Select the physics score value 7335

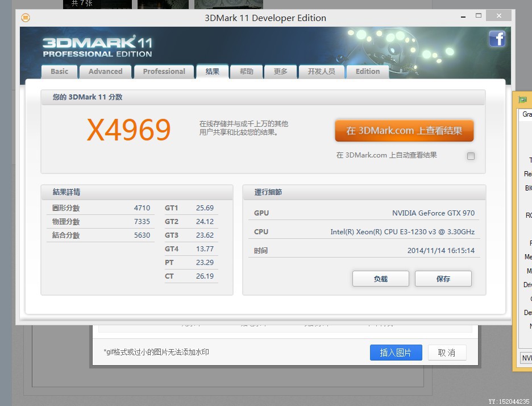tap(142, 221)
